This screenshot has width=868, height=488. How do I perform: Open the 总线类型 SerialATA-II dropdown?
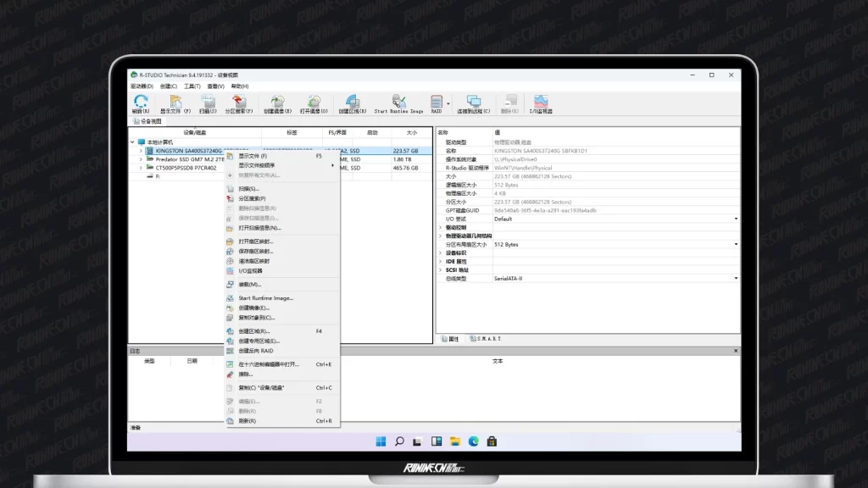pos(735,278)
